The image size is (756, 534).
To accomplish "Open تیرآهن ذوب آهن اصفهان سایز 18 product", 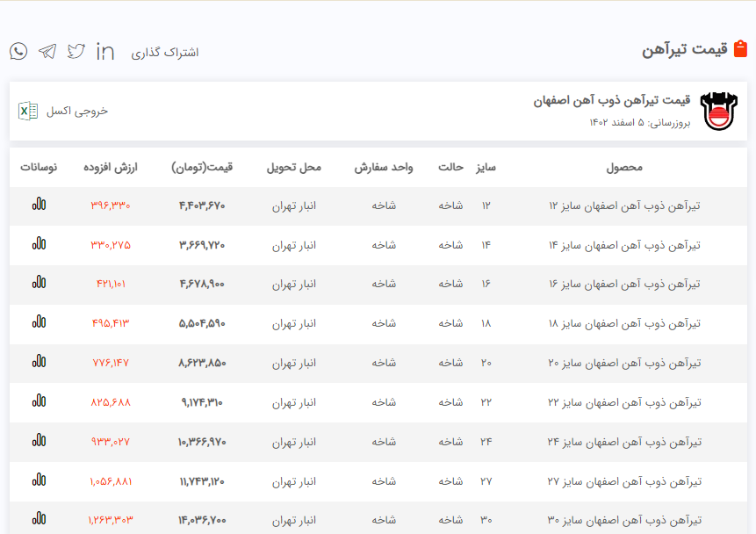I will click(624, 323).
